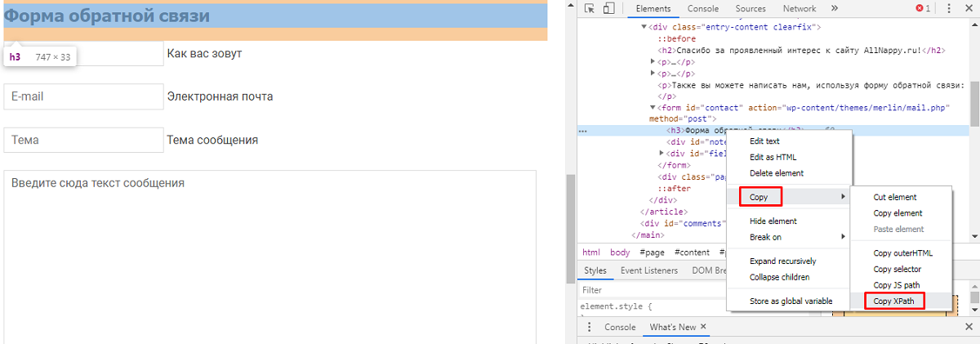Expand the form id="contact" node
The width and height of the screenshot is (980, 344).
tap(653, 108)
